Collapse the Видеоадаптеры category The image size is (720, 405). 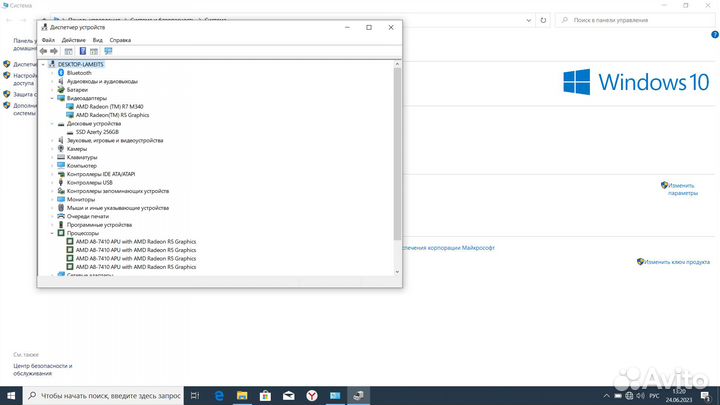tap(52, 98)
